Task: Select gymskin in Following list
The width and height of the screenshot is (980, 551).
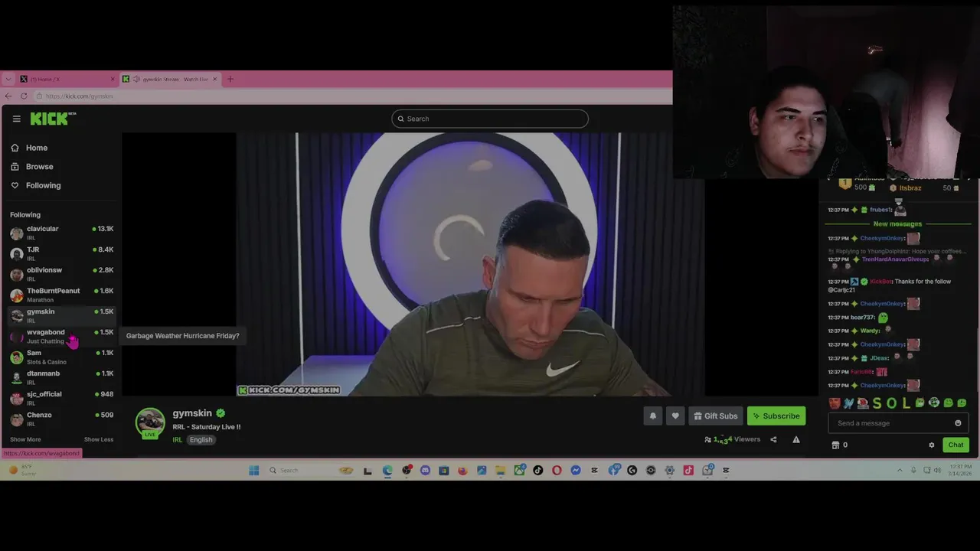Action: [x=61, y=315]
